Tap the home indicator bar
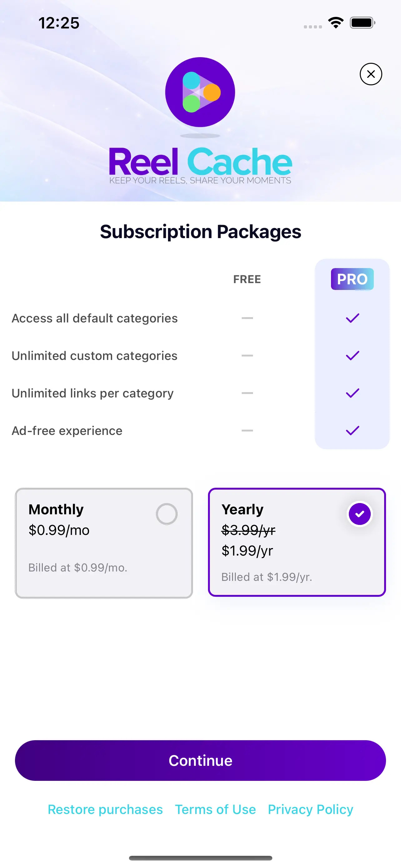This screenshot has height=868, width=401. pyautogui.click(x=200, y=858)
